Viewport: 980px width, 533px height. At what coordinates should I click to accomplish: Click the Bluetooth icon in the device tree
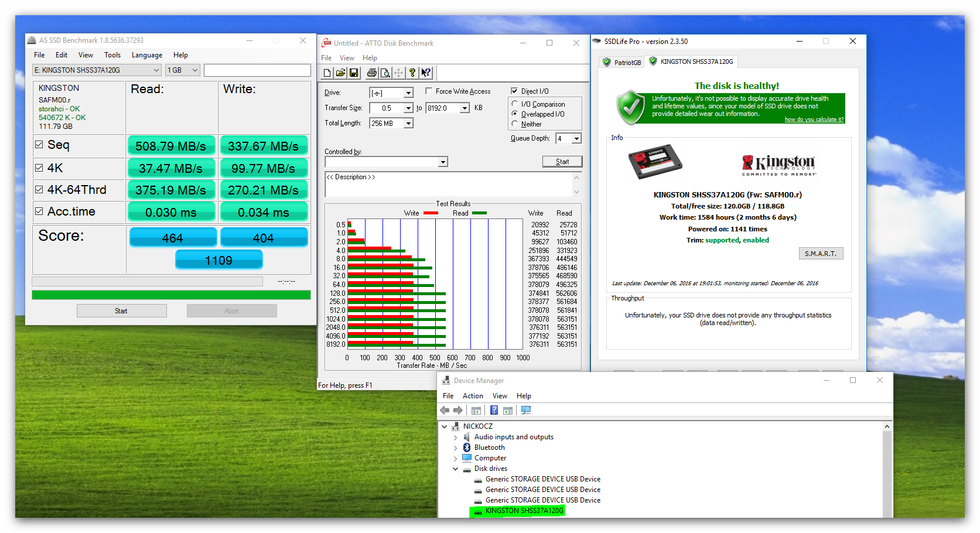(467, 447)
